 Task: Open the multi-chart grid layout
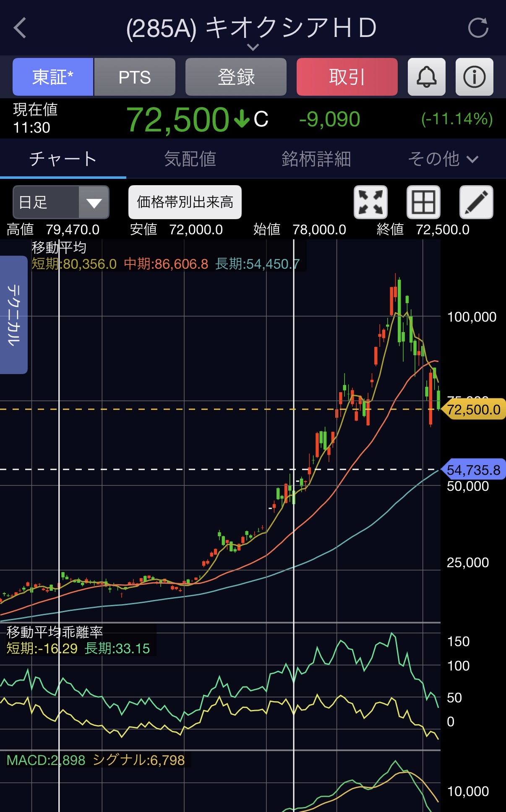(x=423, y=202)
